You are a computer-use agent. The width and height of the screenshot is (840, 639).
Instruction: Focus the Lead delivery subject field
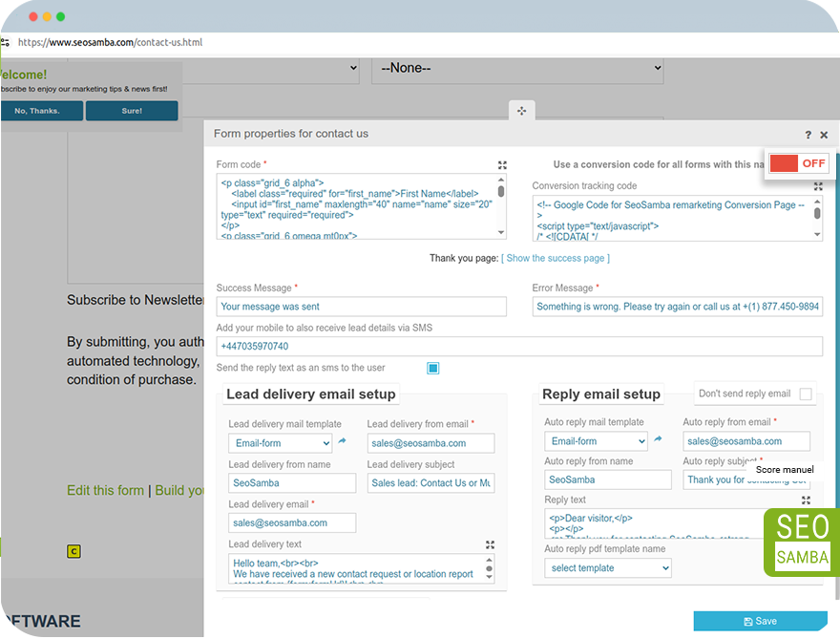[430, 483]
